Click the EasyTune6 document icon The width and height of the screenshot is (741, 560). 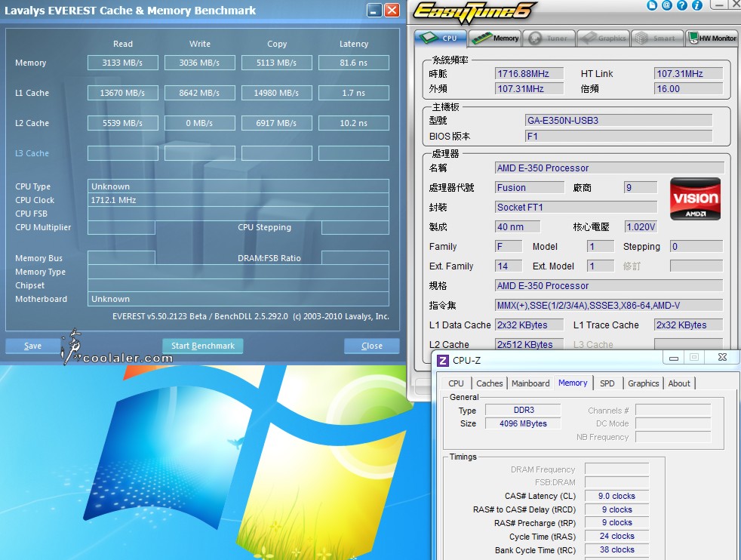point(652,5)
